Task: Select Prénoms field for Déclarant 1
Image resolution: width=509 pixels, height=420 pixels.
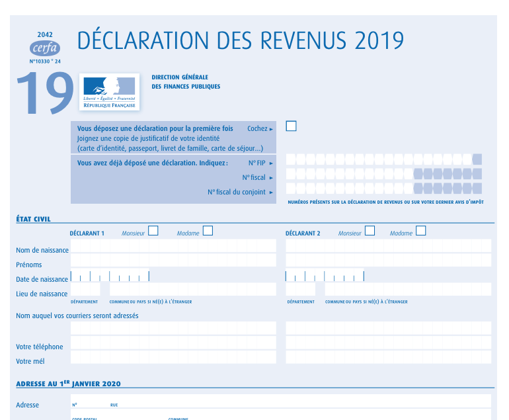Action: coord(173,260)
